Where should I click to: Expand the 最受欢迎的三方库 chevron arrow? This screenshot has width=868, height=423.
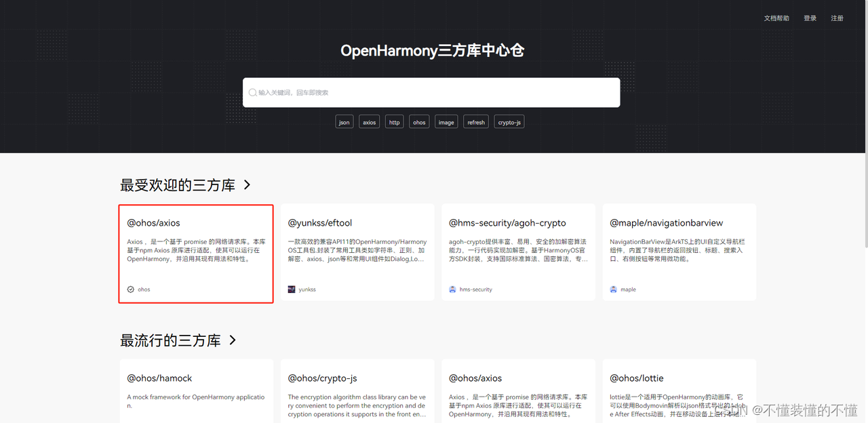coord(247,184)
